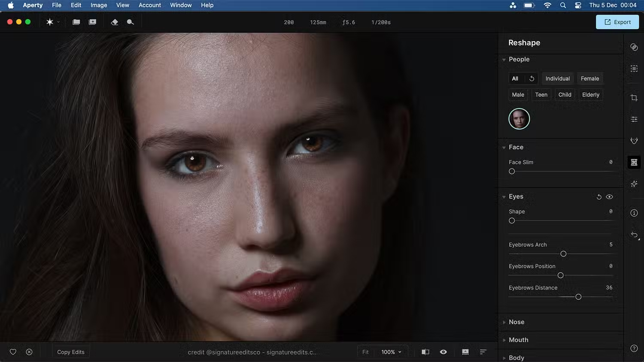Reset the Eyes section adjustments
Image resolution: width=644 pixels, height=362 pixels.
599,197
